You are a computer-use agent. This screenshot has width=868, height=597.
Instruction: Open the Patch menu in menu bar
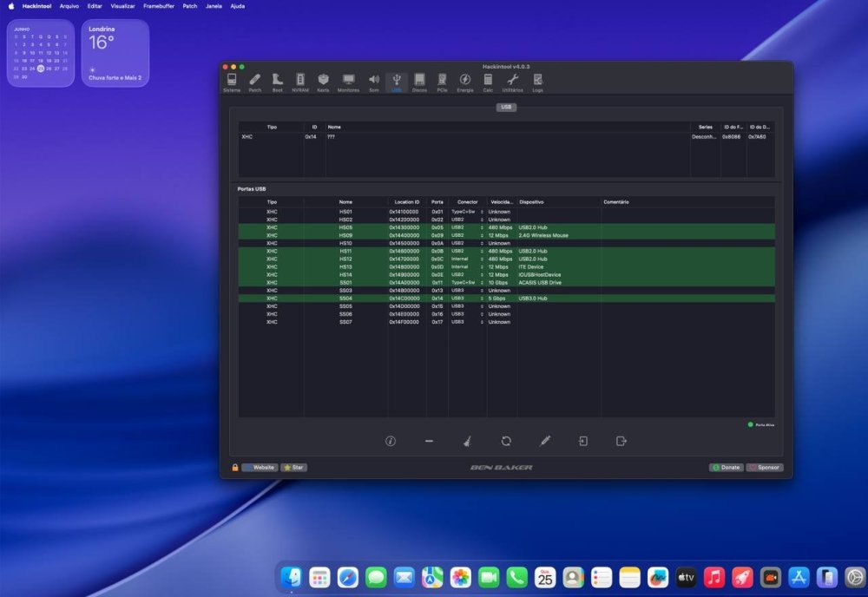pos(190,6)
